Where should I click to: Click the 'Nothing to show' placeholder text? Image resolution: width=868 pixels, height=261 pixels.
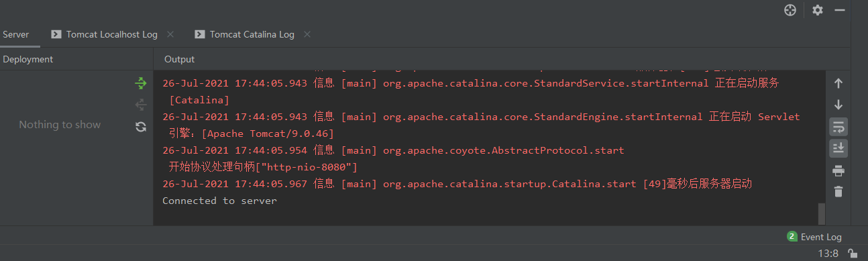point(60,125)
